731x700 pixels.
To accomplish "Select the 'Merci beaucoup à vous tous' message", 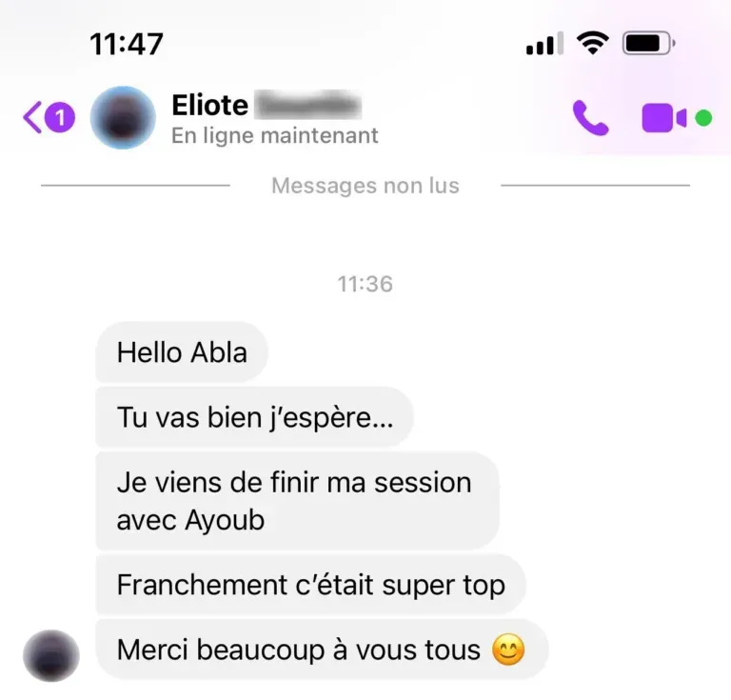I will (x=322, y=650).
